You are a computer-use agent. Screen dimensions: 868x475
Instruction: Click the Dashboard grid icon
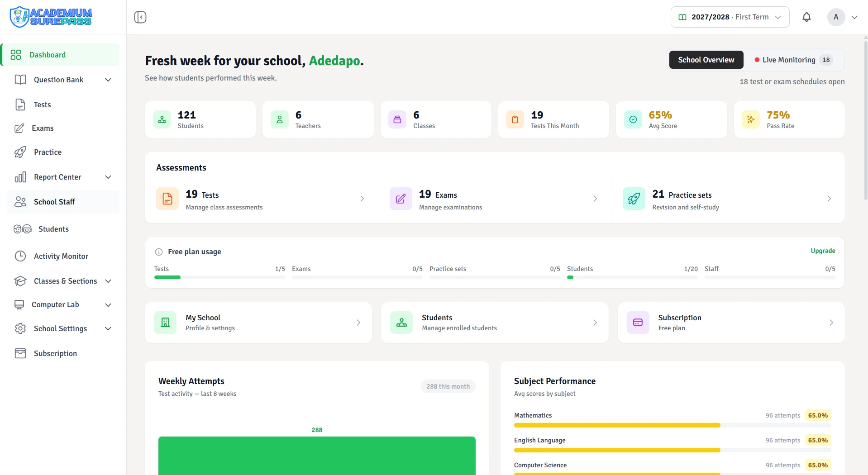point(16,55)
